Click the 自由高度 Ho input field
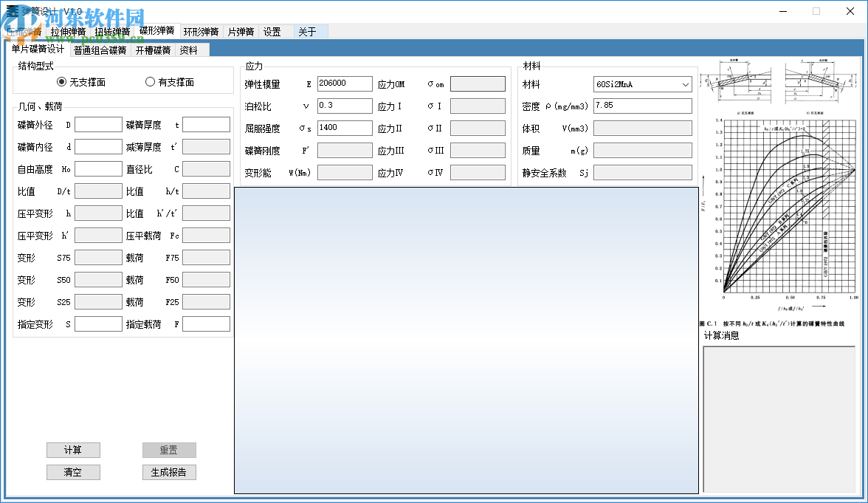Image resolution: width=868 pixels, height=503 pixels. coord(98,169)
